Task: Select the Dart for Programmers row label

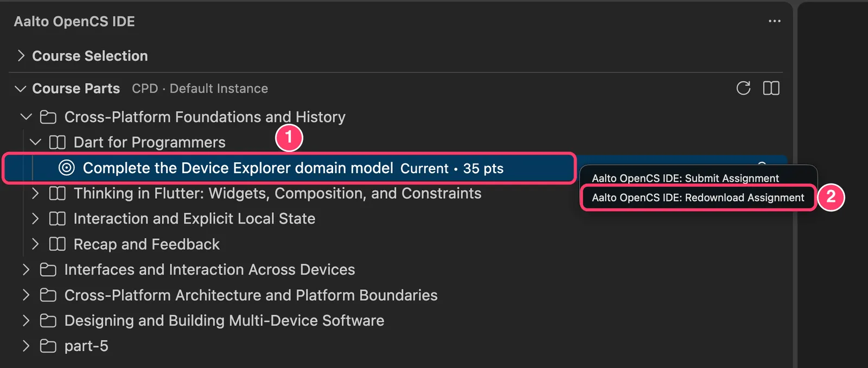Action: tap(149, 142)
